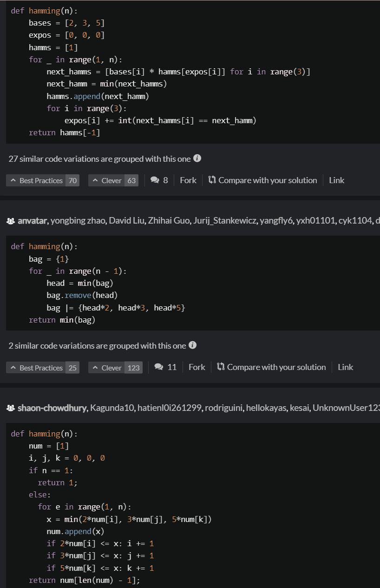Click code line "head = min(bag)"

coord(80,283)
